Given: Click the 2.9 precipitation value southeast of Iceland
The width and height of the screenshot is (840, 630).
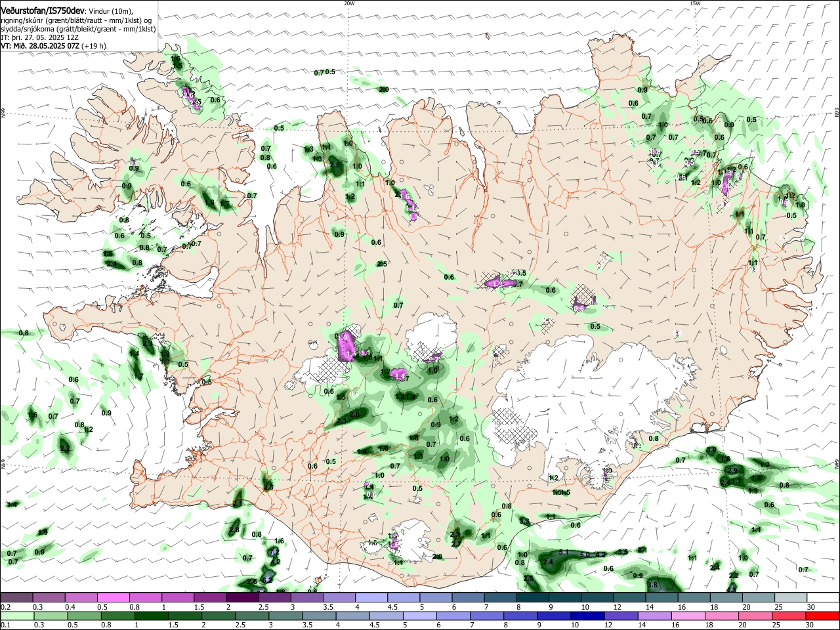Looking at the screenshot, I should click(x=733, y=471).
